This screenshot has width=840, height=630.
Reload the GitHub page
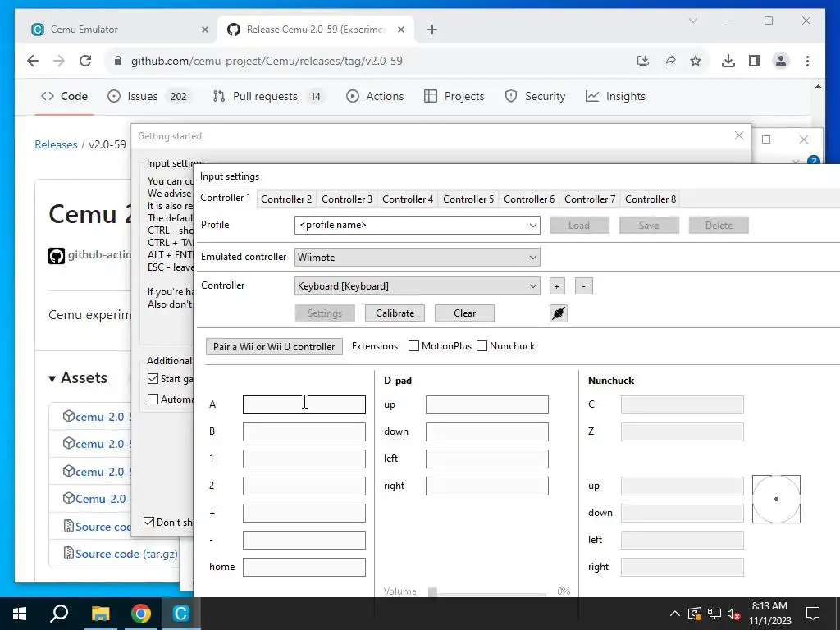85,61
